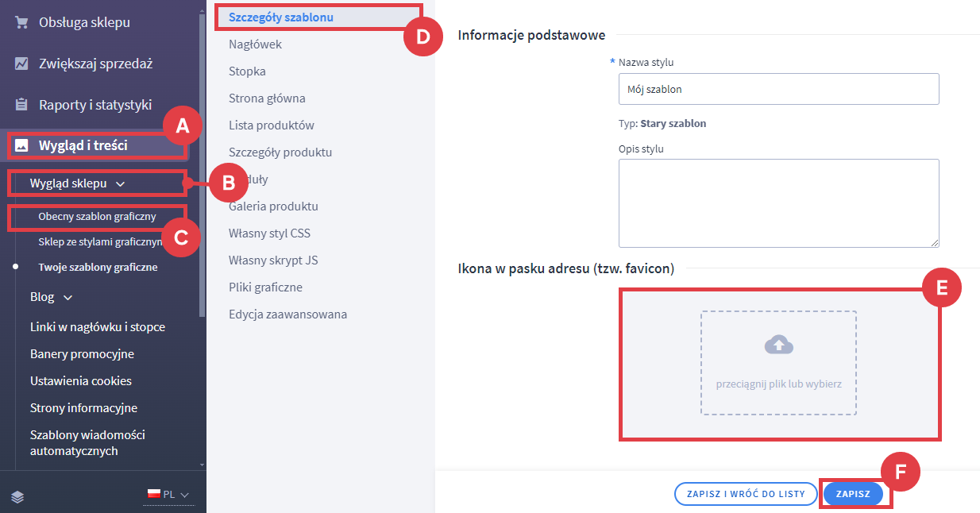The width and height of the screenshot is (980, 513).
Task: Switch to the Szczegóły produktu section
Action: [x=280, y=152]
